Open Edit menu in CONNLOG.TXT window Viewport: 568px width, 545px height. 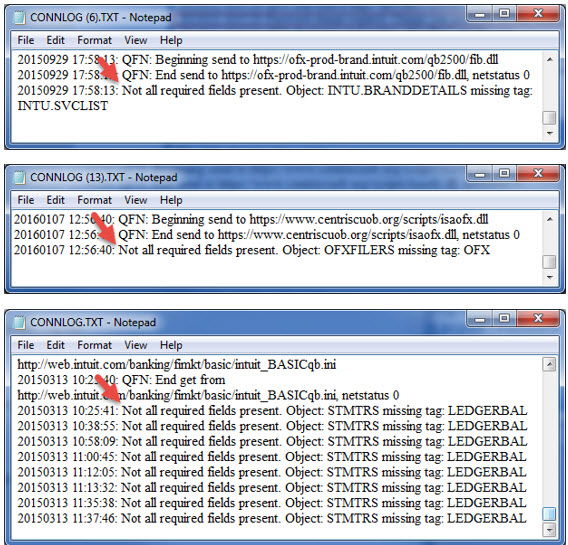tap(55, 345)
